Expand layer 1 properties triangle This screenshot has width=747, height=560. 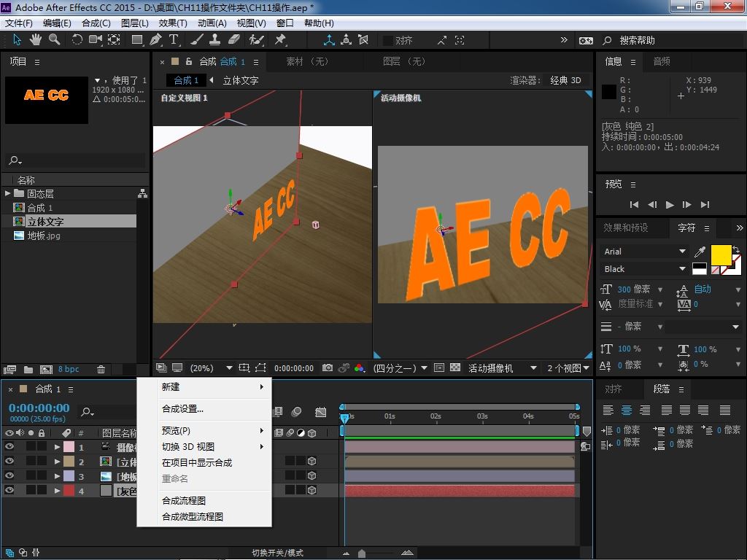coord(57,447)
